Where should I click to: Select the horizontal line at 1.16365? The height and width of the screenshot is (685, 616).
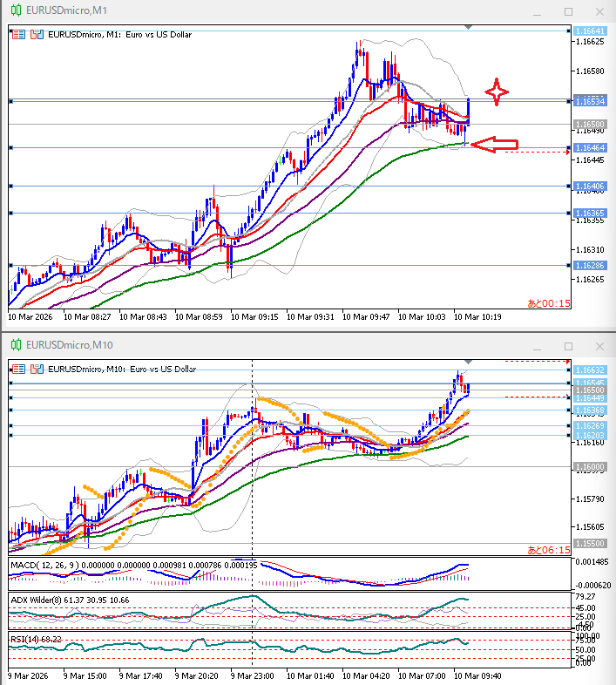point(261,213)
